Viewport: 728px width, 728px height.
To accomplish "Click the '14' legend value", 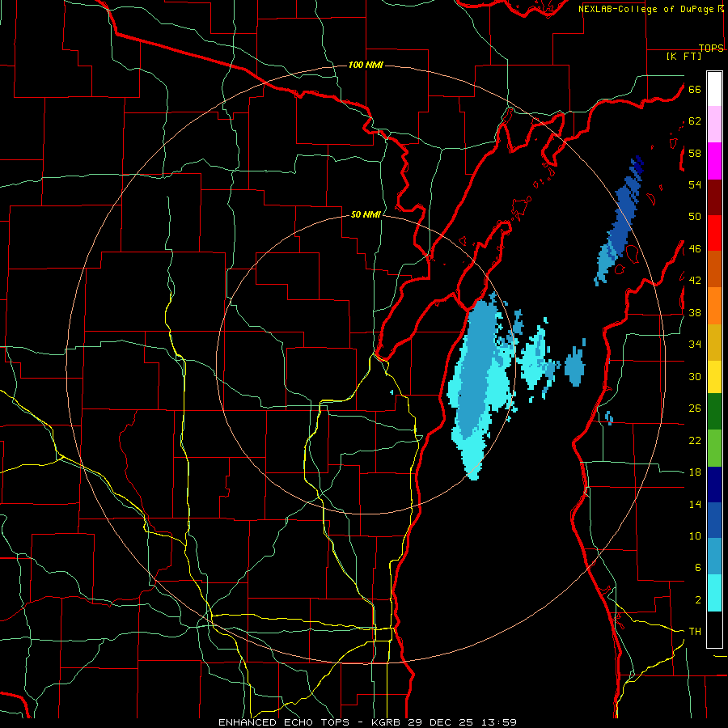I will 695,504.
